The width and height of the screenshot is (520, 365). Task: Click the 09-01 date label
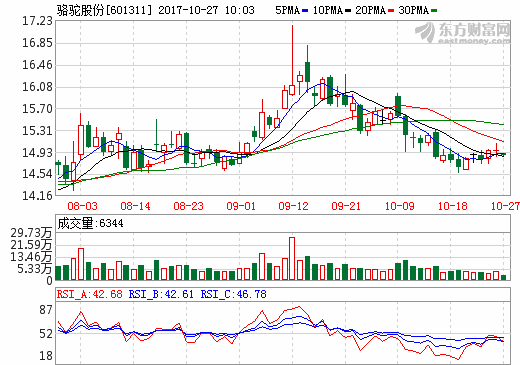(x=241, y=206)
